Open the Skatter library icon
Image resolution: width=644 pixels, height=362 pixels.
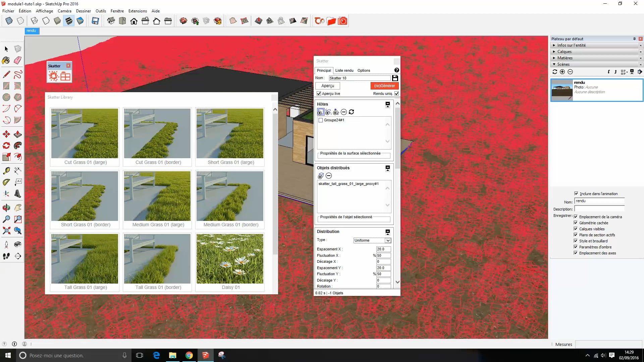pyautogui.click(x=65, y=76)
